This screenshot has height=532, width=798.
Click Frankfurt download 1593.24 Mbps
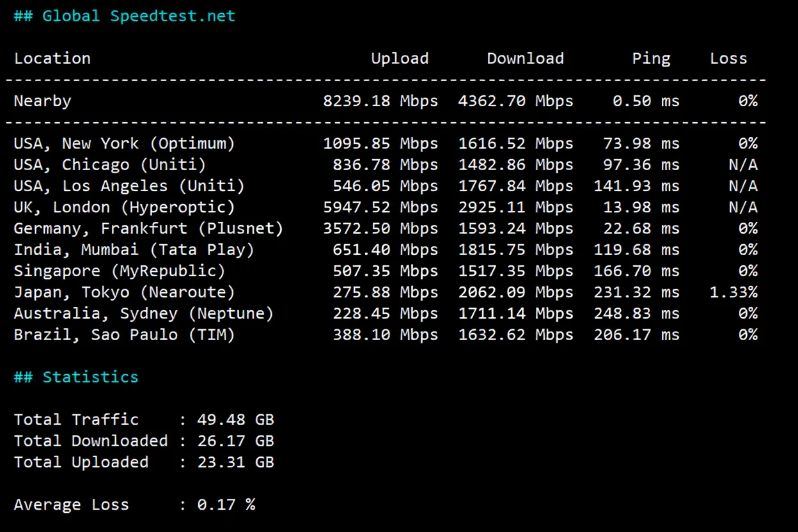[x=515, y=229]
